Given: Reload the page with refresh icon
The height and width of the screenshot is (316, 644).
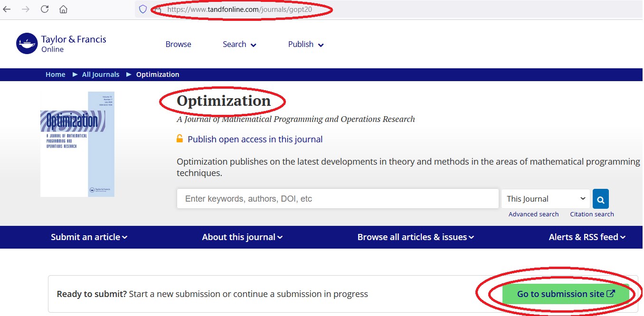Looking at the screenshot, I should pos(45,9).
